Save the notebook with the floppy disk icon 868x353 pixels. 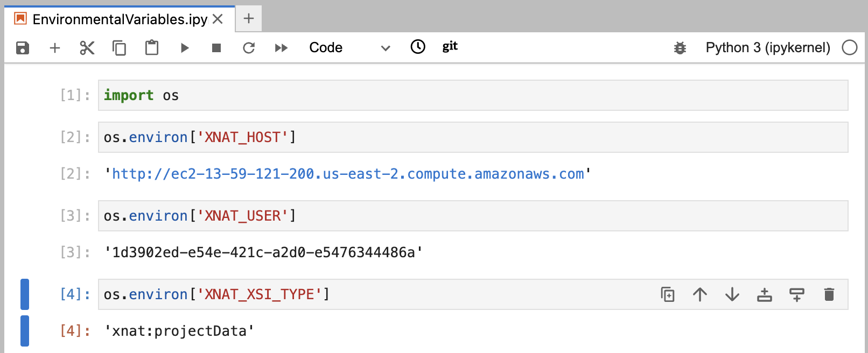tap(22, 48)
